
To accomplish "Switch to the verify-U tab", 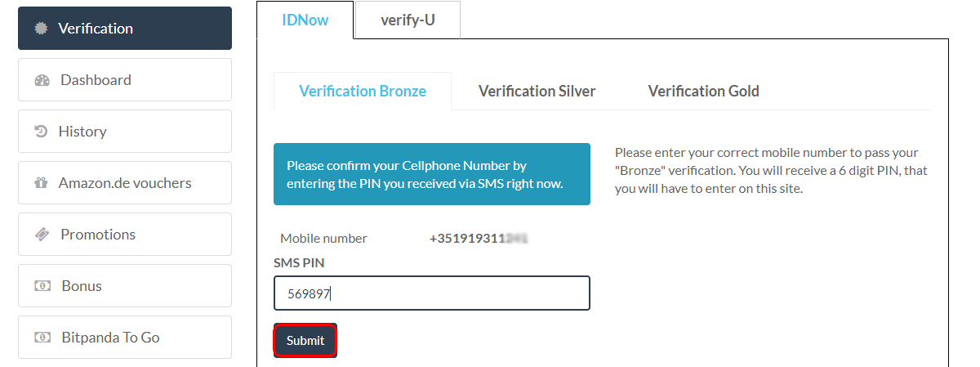I will (408, 20).
